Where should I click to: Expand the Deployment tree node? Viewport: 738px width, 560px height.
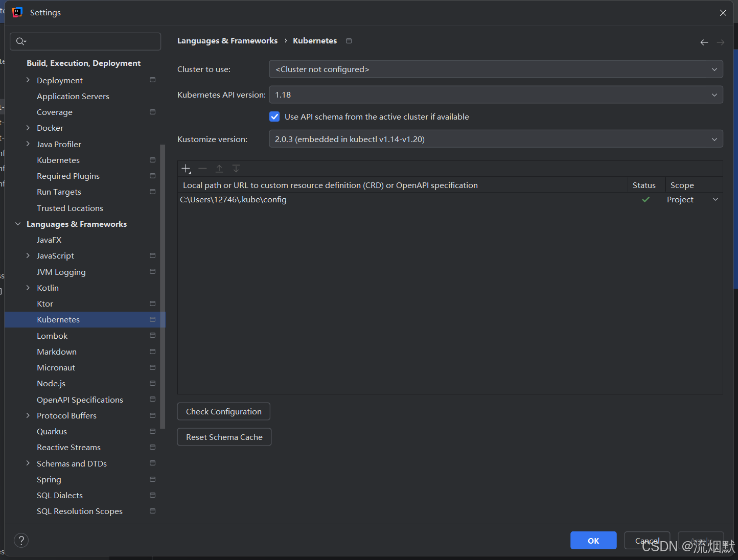coord(28,80)
